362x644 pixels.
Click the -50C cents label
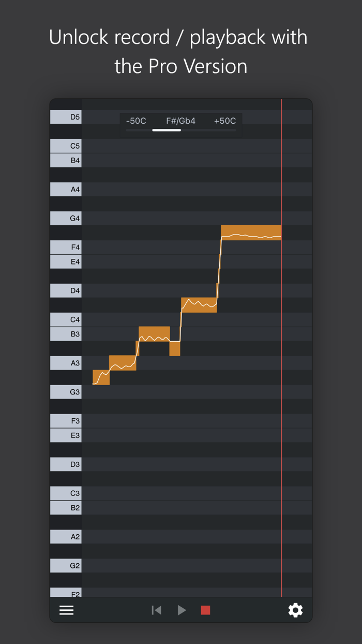[x=135, y=121]
